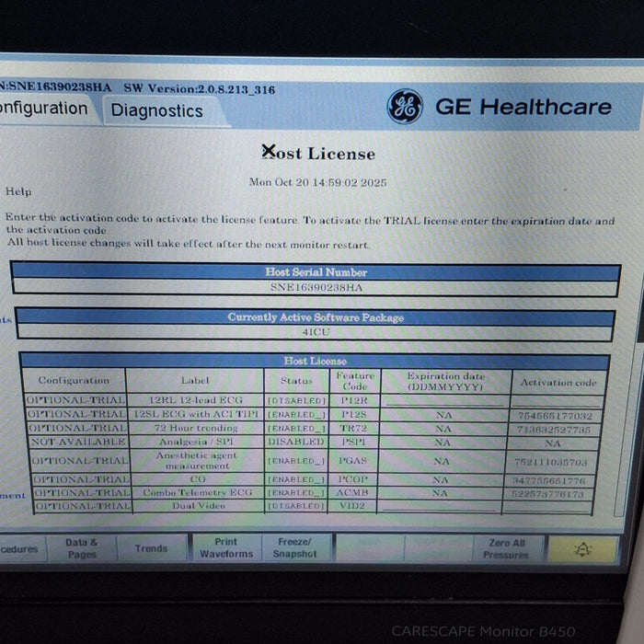The width and height of the screenshot is (644, 644).
Task: Click the NOT-AVAILABLE configuration cell
Action: click(x=78, y=442)
